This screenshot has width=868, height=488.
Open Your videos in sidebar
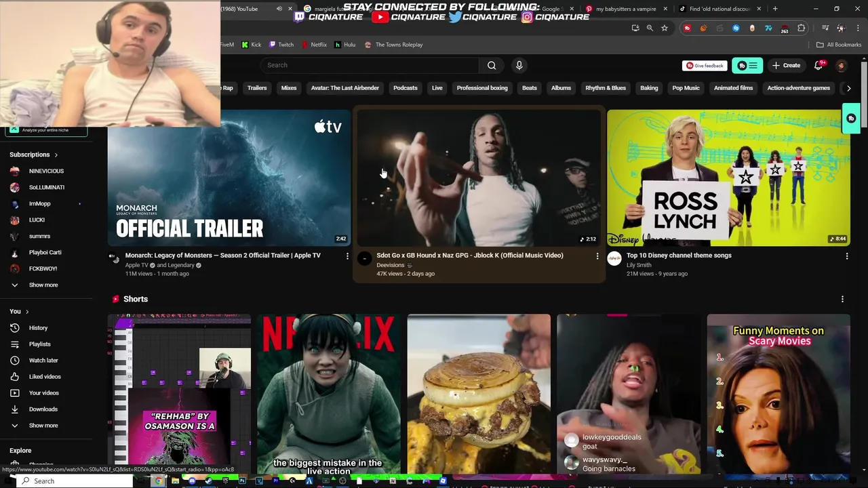pyautogui.click(x=46, y=393)
